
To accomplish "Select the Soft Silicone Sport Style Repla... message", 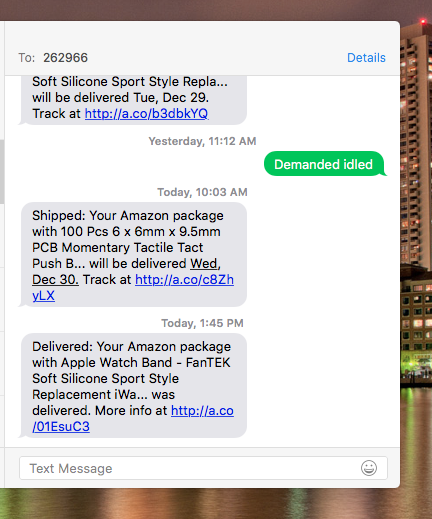I will pos(133,99).
